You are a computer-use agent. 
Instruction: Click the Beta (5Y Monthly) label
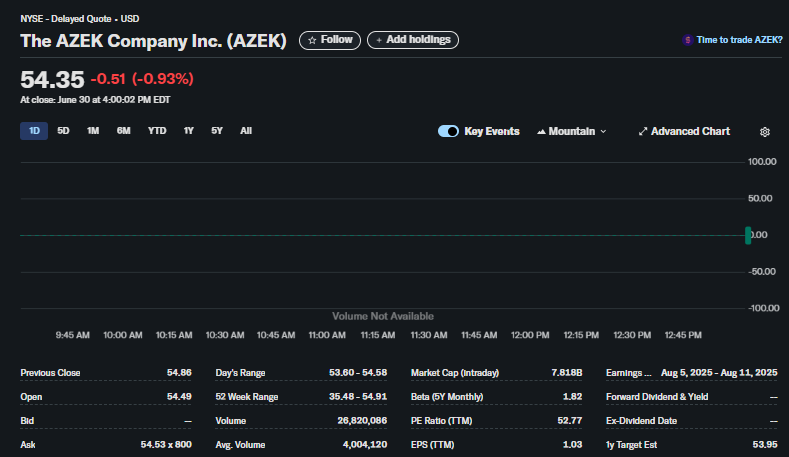coord(447,397)
